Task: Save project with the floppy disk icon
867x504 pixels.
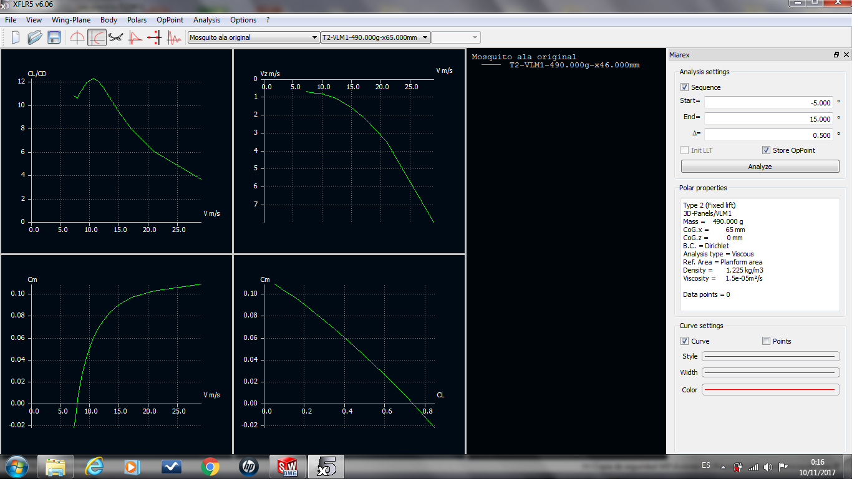Action: click(x=54, y=37)
